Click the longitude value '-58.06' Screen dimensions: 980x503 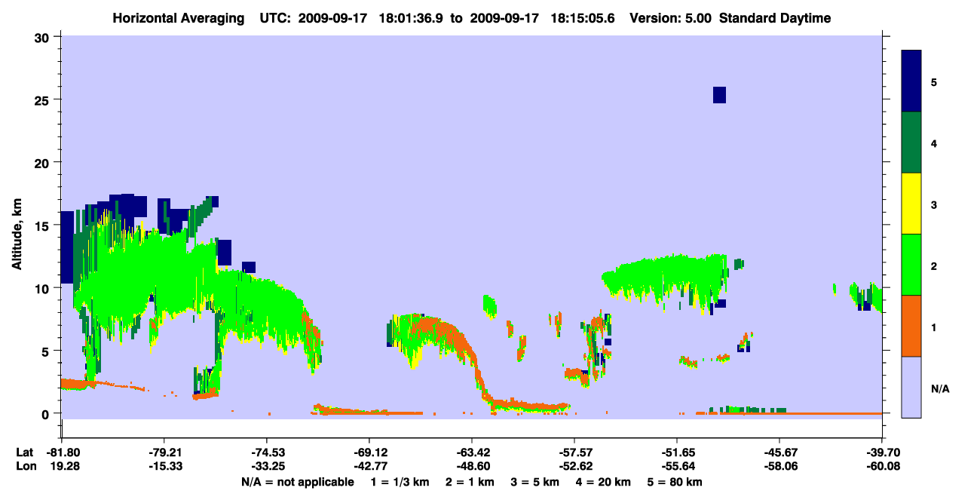779,467
